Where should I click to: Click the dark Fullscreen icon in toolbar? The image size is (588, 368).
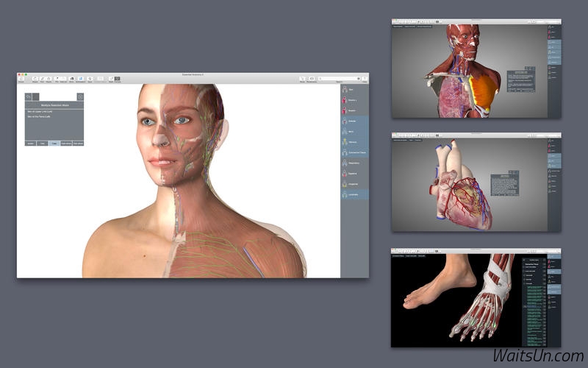coord(118,79)
